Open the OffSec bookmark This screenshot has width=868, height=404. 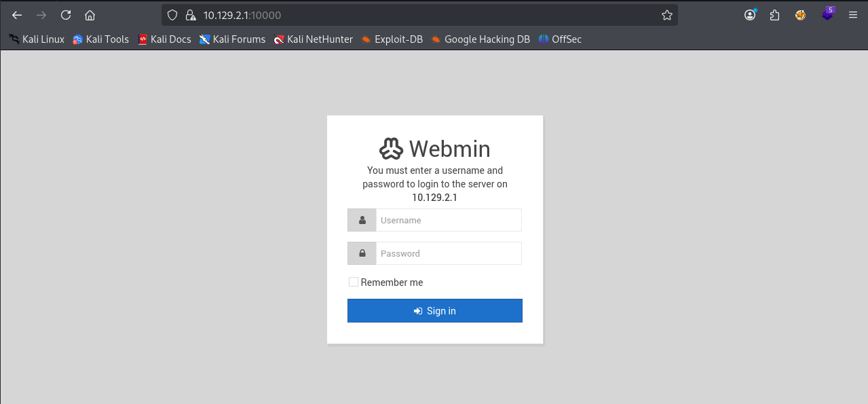coord(560,39)
